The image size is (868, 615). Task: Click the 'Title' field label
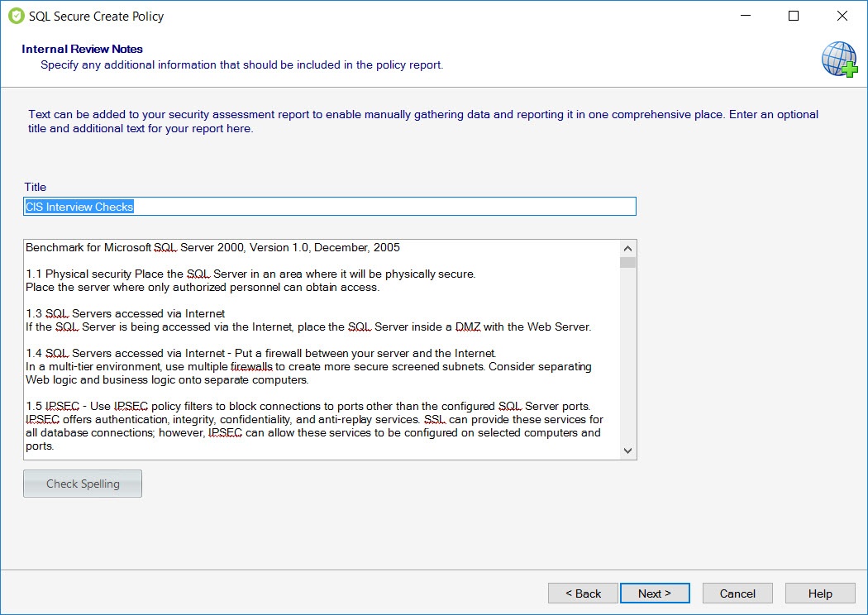[36, 187]
